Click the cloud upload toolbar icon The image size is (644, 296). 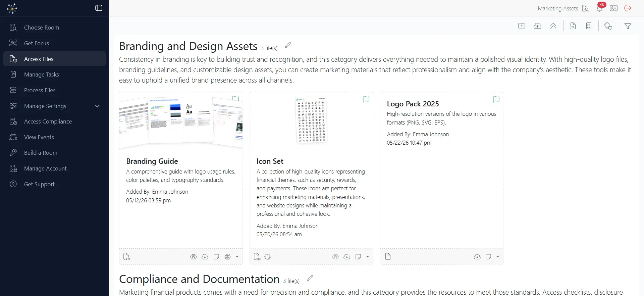pyautogui.click(x=537, y=26)
